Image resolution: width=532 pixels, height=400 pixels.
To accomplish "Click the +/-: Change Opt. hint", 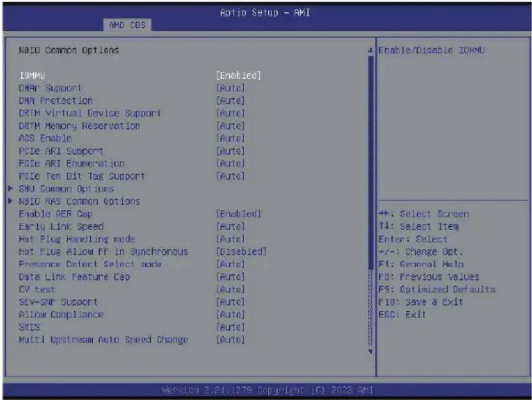I will point(421,252).
